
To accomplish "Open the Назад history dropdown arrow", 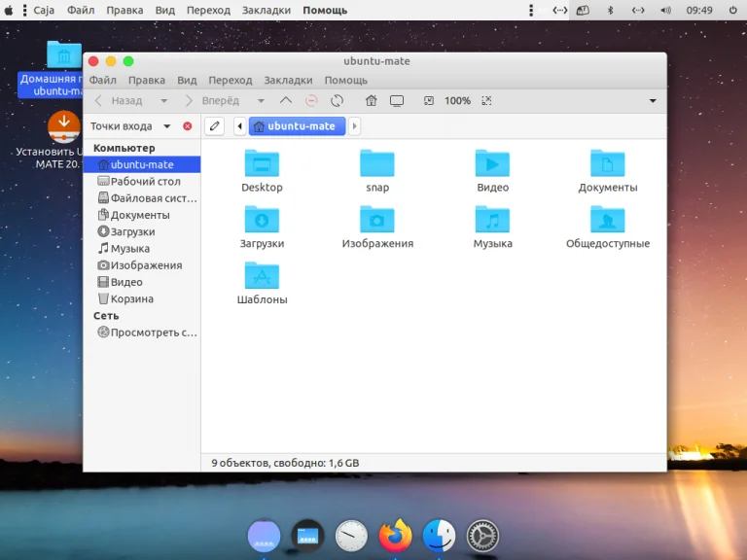I will [x=163, y=101].
